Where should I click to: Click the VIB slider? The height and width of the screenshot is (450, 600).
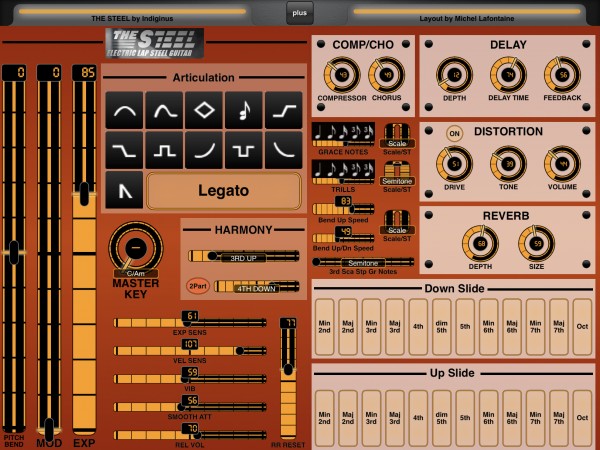[x=190, y=379]
